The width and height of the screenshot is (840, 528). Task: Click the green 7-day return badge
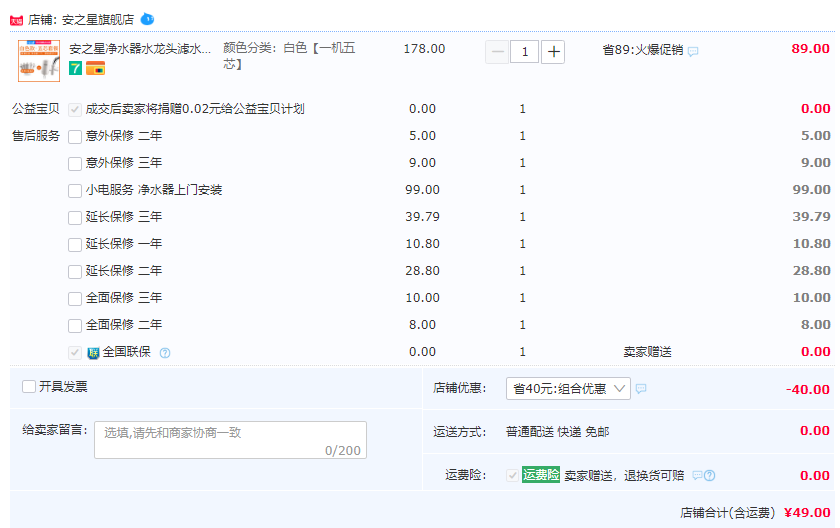[76, 68]
